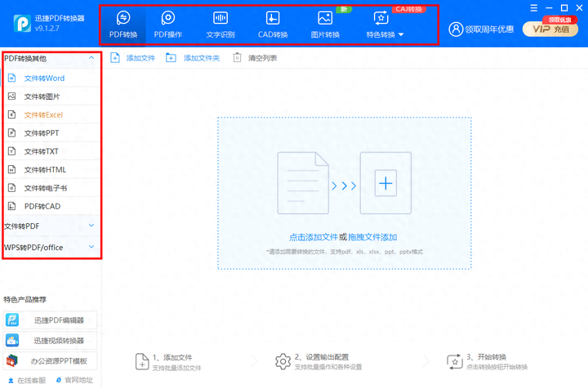The image size is (588, 389).
Task: Expand the 文件转PDF section
Action: [x=51, y=226]
